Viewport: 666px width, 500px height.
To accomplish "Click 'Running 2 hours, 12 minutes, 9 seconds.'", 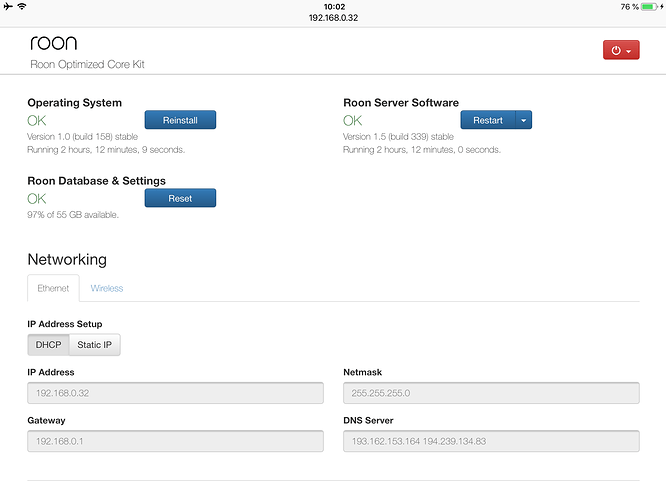I will [x=106, y=150].
